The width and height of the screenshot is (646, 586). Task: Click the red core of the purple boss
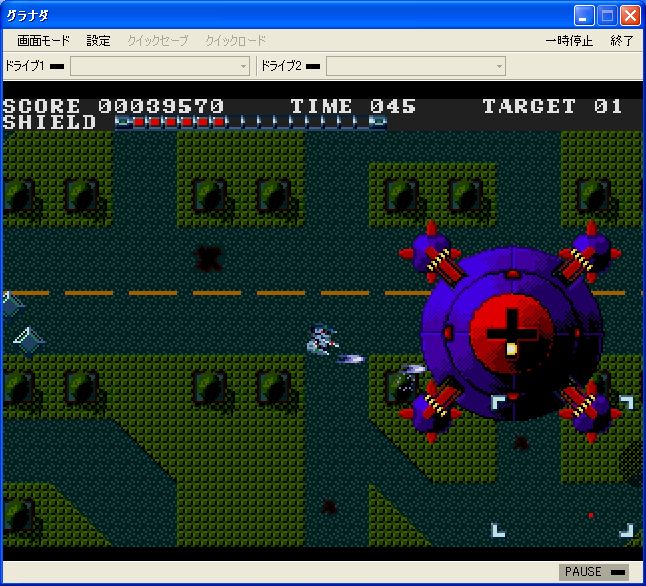click(x=512, y=335)
